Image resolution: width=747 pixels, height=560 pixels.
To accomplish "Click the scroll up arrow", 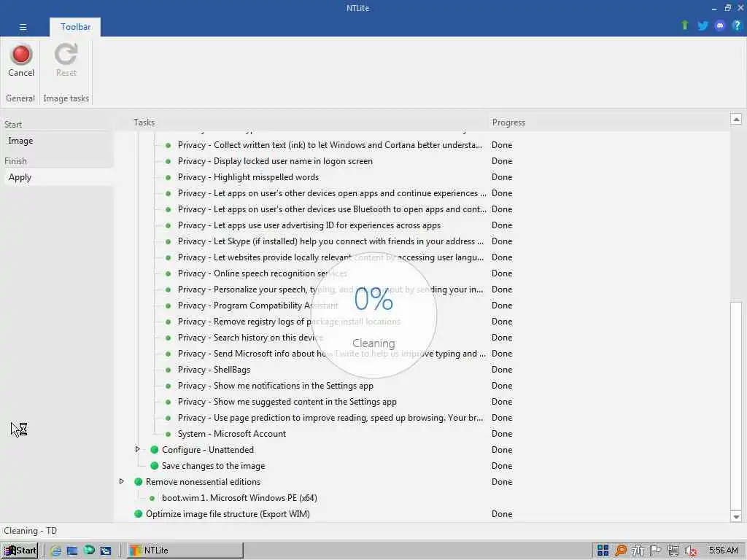I will pyautogui.click(x=736, y=119).
